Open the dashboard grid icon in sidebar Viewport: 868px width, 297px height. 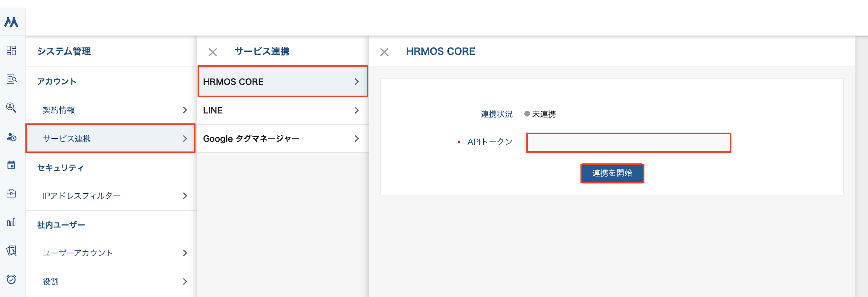11,50
